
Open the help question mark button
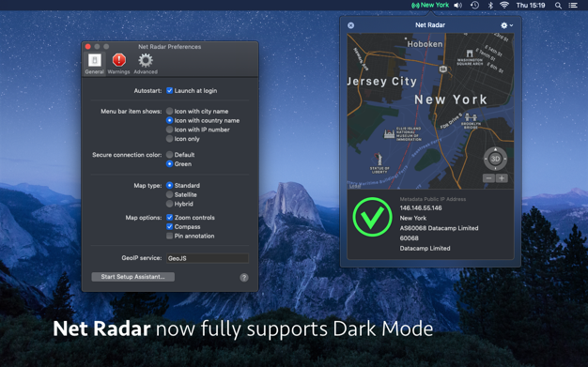pyautogui.click(x=244, y=278)
